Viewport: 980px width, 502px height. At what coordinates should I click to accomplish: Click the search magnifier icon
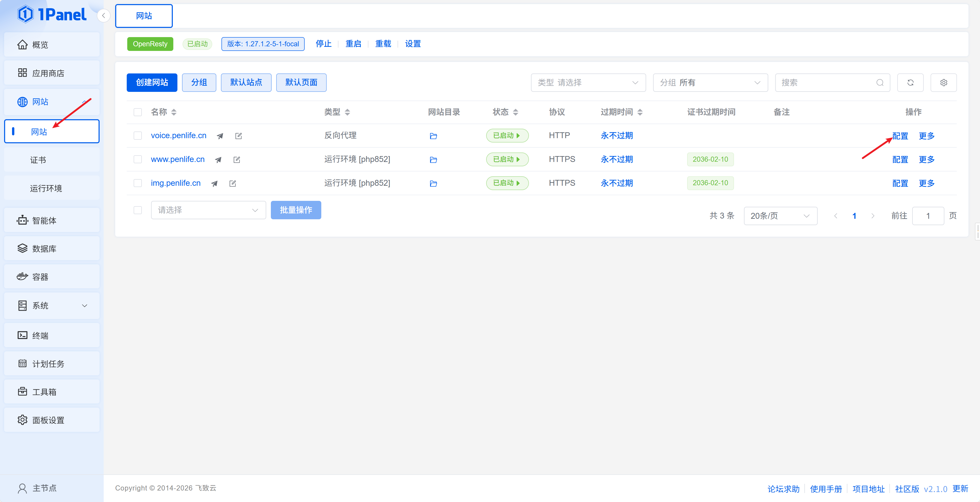(880, 83)
